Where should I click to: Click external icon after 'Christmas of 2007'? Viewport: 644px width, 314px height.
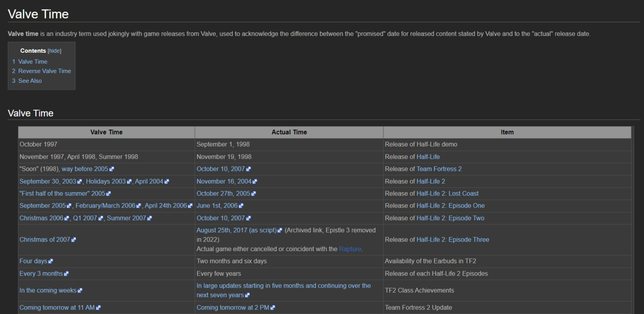coord(74,240)
